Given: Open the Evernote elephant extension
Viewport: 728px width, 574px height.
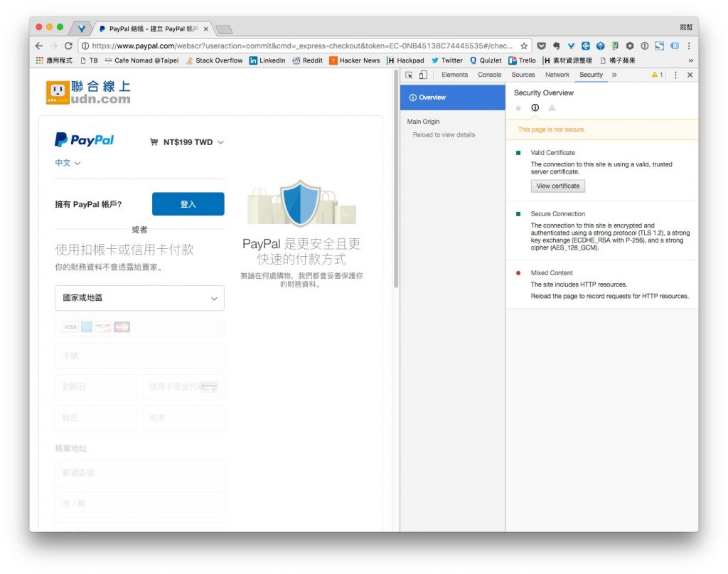Looking at the screenshot, I should pos(556,46).
